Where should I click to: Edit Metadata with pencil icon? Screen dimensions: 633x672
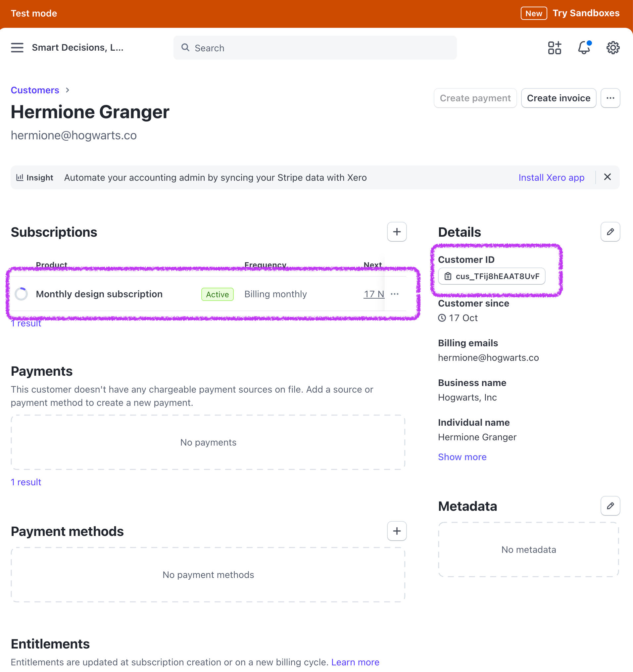click(610, 506)
